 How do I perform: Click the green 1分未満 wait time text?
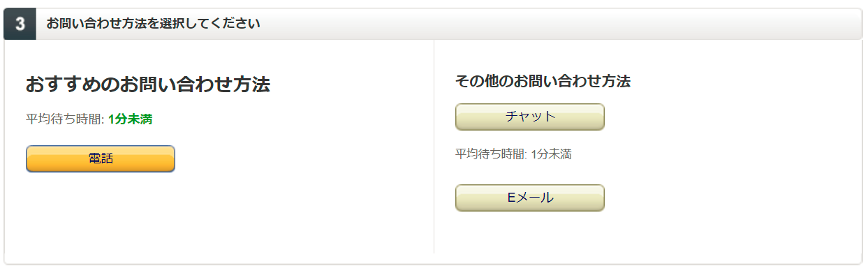click(130, 119)
